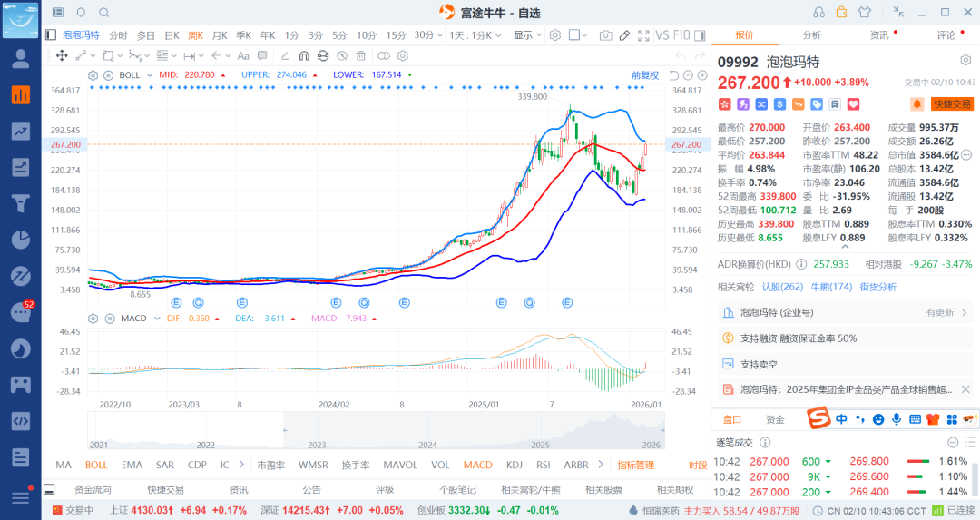980x520 pixels.
Task: Open 牛熊(174) link
Action: click(831, 287)
